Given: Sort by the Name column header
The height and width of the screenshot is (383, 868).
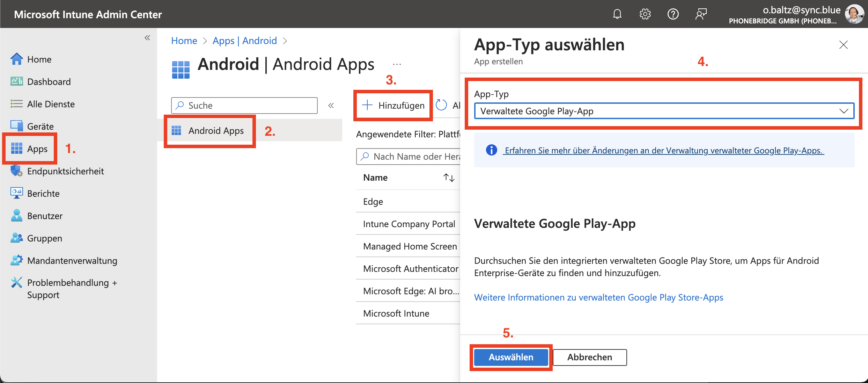Looking at the screenshot, I should [x=375, y=178].
